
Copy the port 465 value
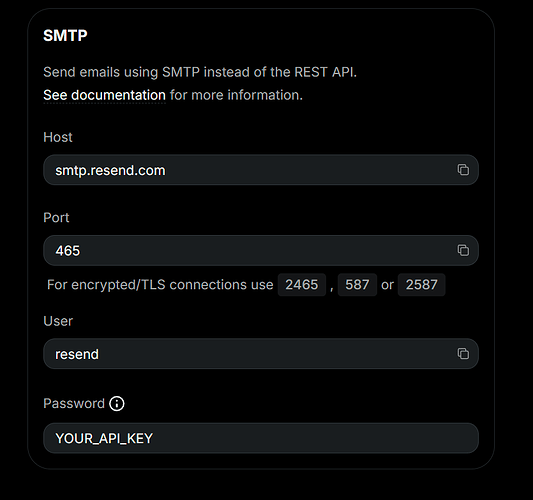click(x=463, y=250)
